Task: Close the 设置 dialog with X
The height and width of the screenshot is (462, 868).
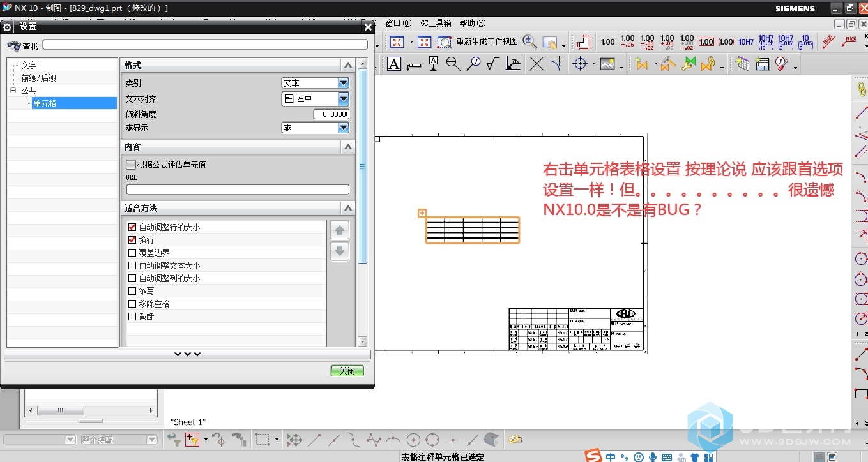Action: tap(367, 27)
